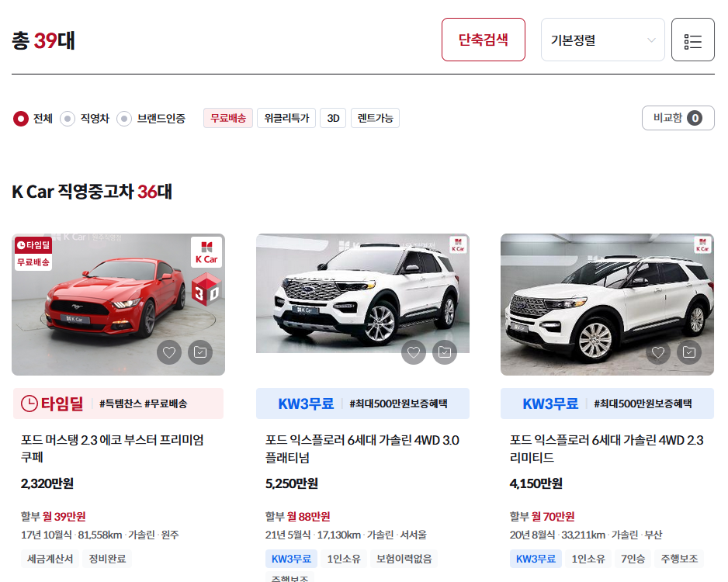Select the 직영차 radio button
728x582 pixels.
pyautogui.click(x=68, y=119)
